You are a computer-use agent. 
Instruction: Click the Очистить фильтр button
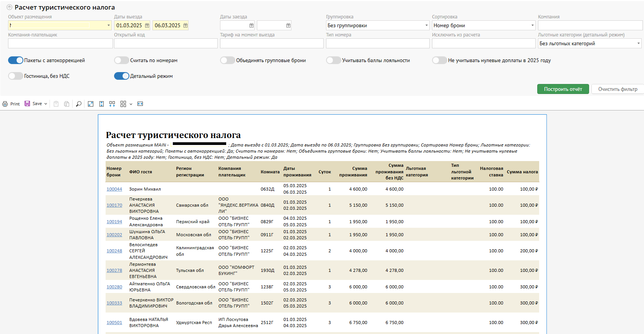click(617, 89)
